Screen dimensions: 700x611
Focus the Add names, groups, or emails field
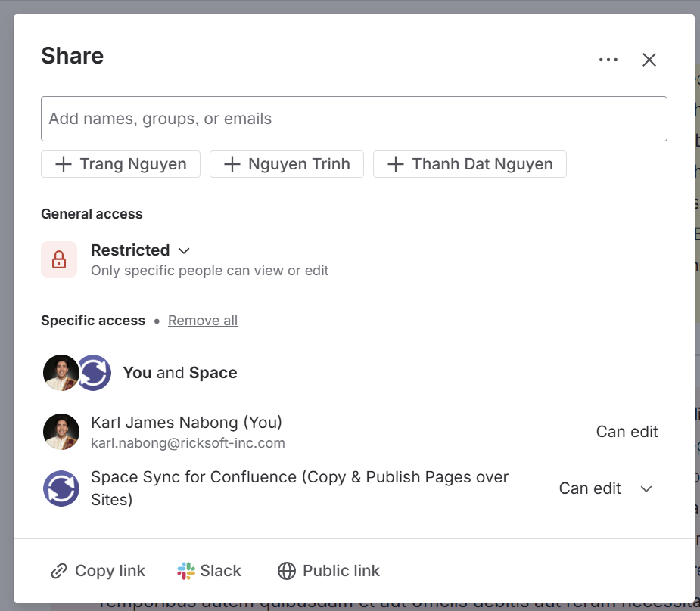(x=353, y=119)
